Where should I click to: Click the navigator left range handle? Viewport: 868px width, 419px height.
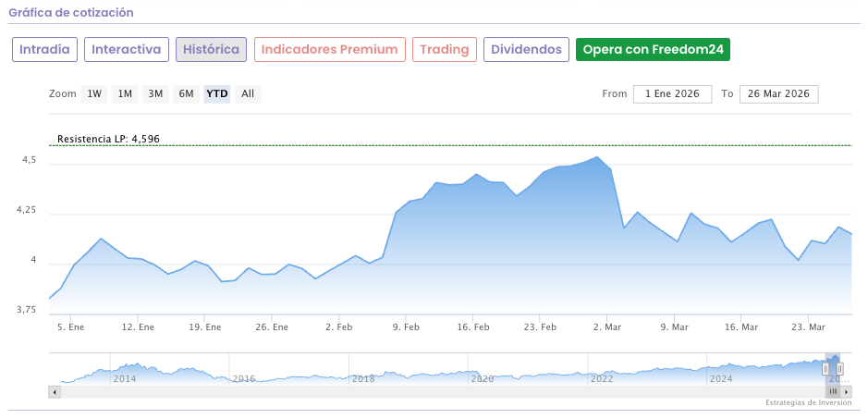click(825, 369)
